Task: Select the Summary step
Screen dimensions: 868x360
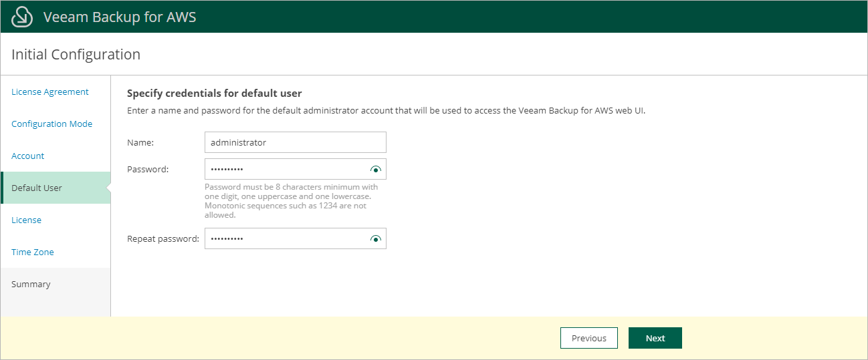Action: coord(31,285)
